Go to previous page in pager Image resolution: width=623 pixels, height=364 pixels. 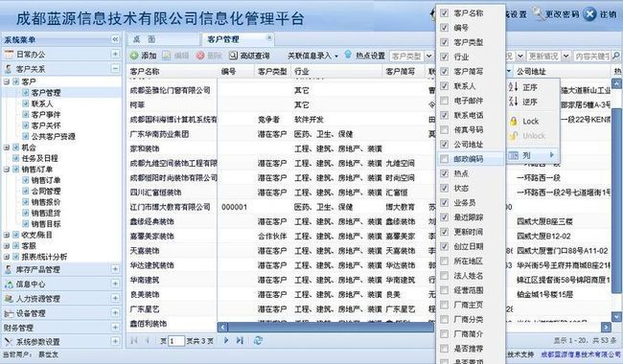pyautogui.click(x=147, y=341)
